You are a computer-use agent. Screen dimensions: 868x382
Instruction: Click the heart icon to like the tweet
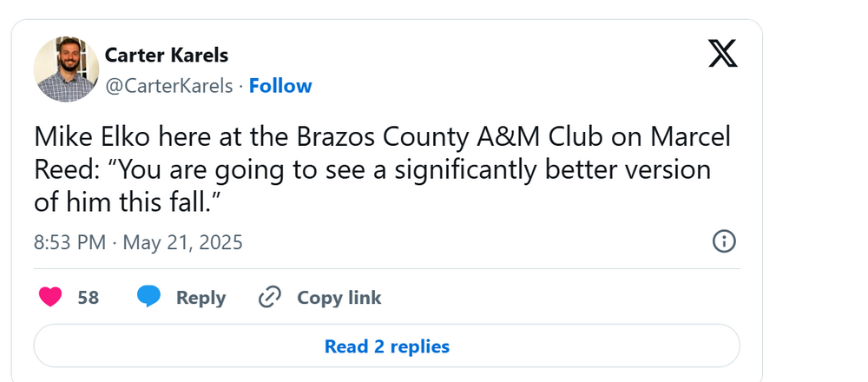(51, 298)
